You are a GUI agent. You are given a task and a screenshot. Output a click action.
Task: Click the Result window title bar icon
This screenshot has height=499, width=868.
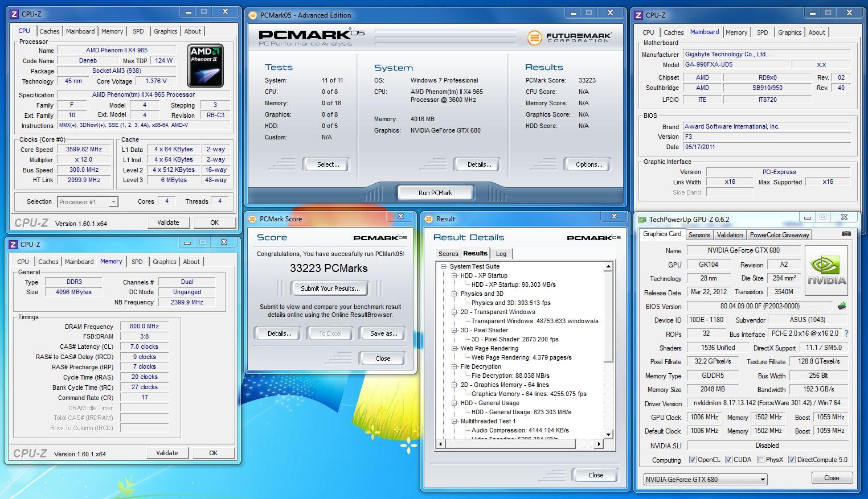tap(429, 219)
